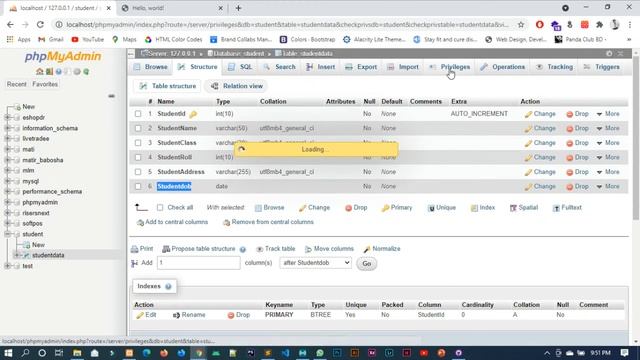Check the Studentdob row checkbox
This screenshot has height=360, width=640.
[138, 186]
